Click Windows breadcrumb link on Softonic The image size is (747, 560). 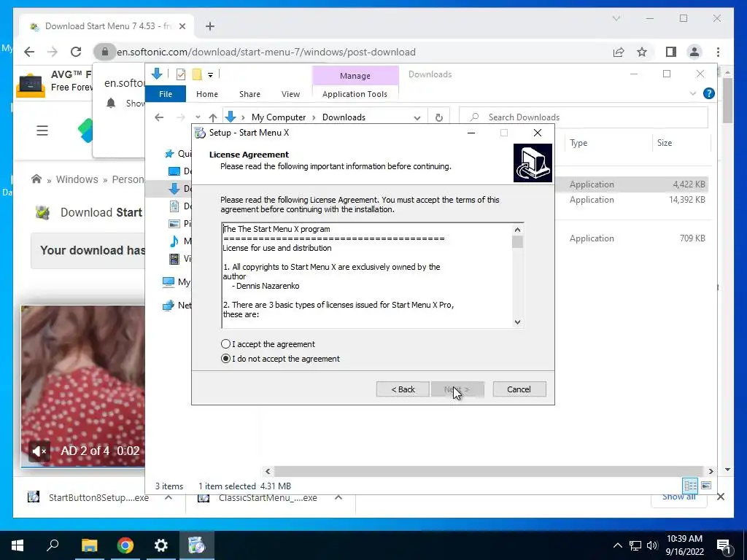77,179
